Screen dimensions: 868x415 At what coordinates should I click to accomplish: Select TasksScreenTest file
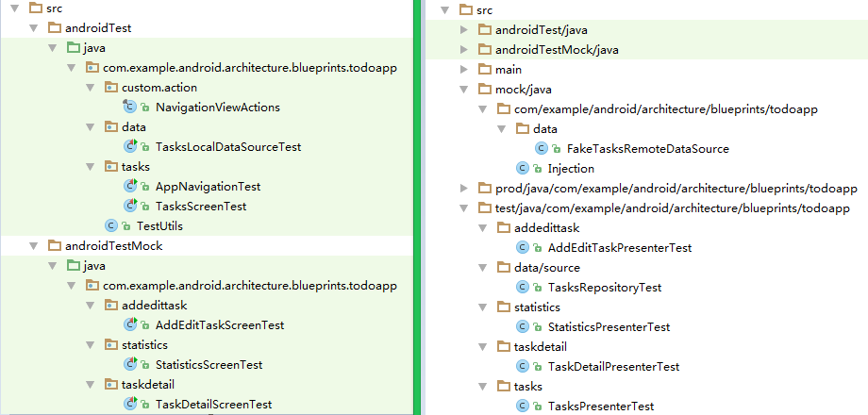[x=202, y=206]
